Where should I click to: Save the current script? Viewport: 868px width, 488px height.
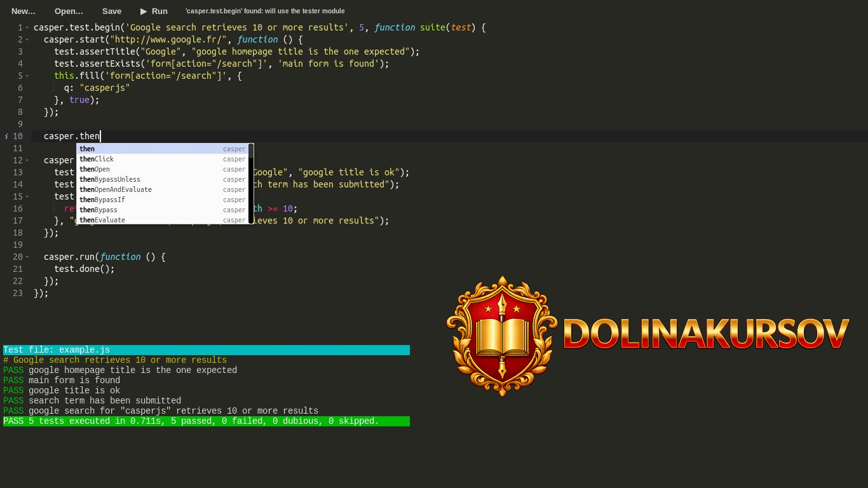111,11
